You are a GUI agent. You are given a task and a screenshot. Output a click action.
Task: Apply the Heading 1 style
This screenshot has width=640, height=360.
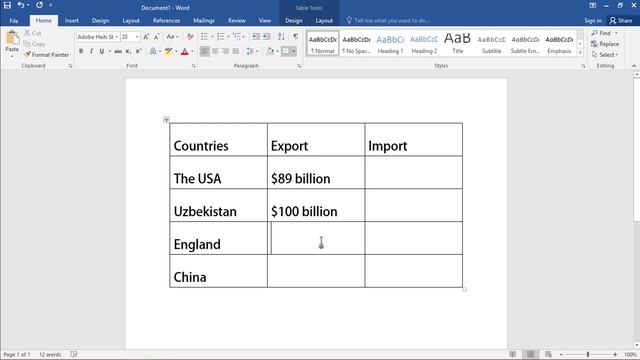tap(390, 44)
